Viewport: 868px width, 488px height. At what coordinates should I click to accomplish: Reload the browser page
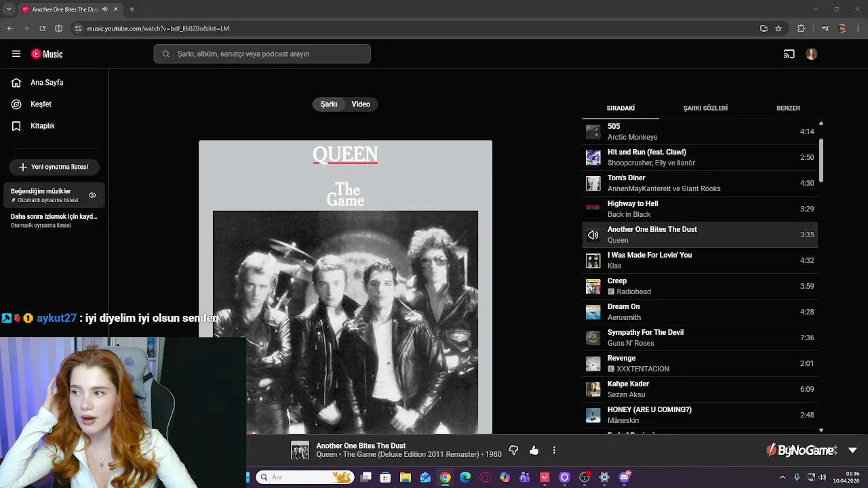(42, 28)
